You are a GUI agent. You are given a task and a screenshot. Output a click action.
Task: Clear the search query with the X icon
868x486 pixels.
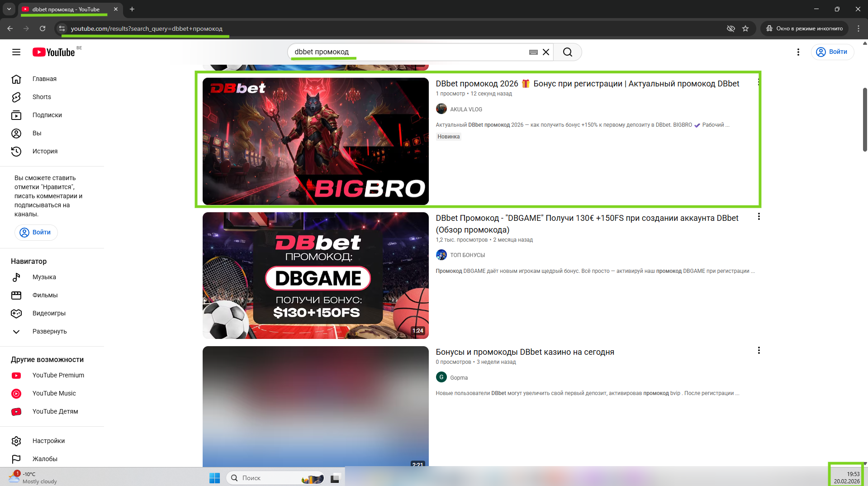pyautogui.click(x=546, y=52)
